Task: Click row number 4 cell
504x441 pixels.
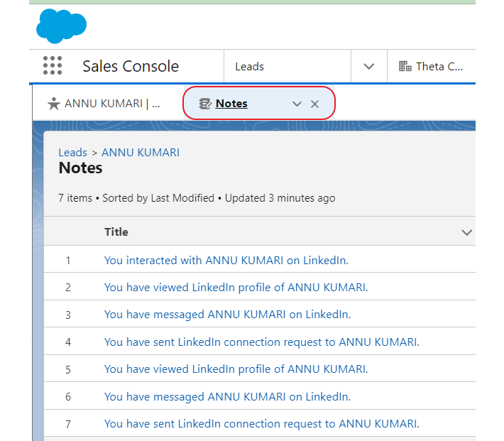Action: click(68, 342)
